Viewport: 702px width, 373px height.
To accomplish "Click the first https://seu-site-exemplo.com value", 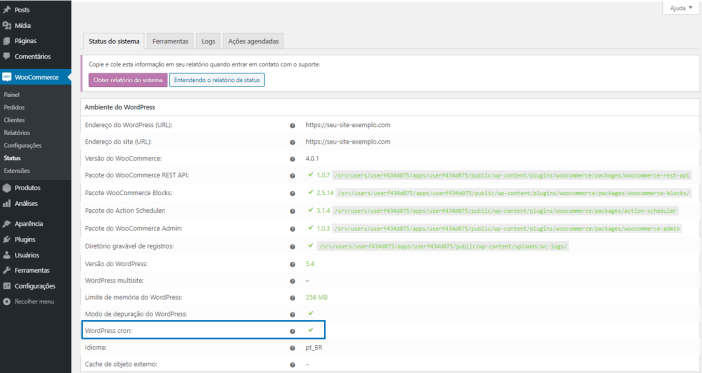I will click(348, 125).
